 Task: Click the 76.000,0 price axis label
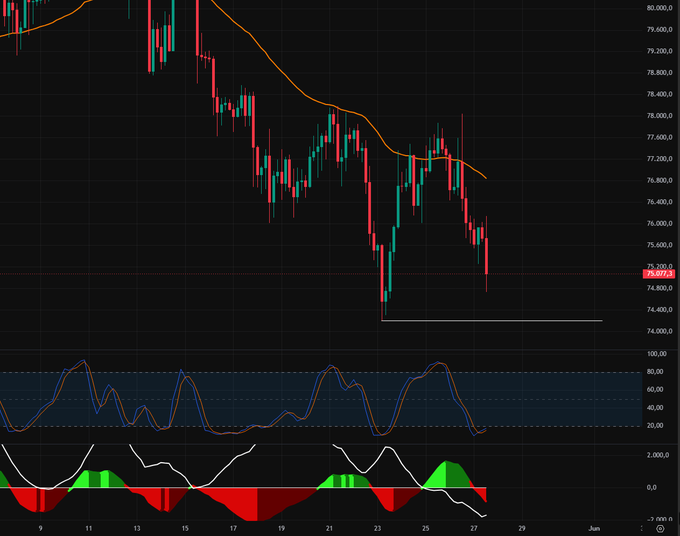659,223
